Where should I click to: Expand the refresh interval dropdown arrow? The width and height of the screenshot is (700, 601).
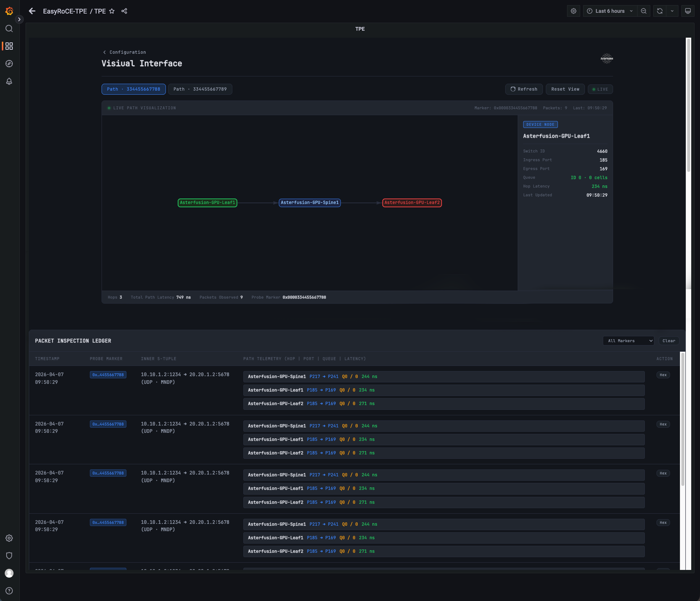672,11
